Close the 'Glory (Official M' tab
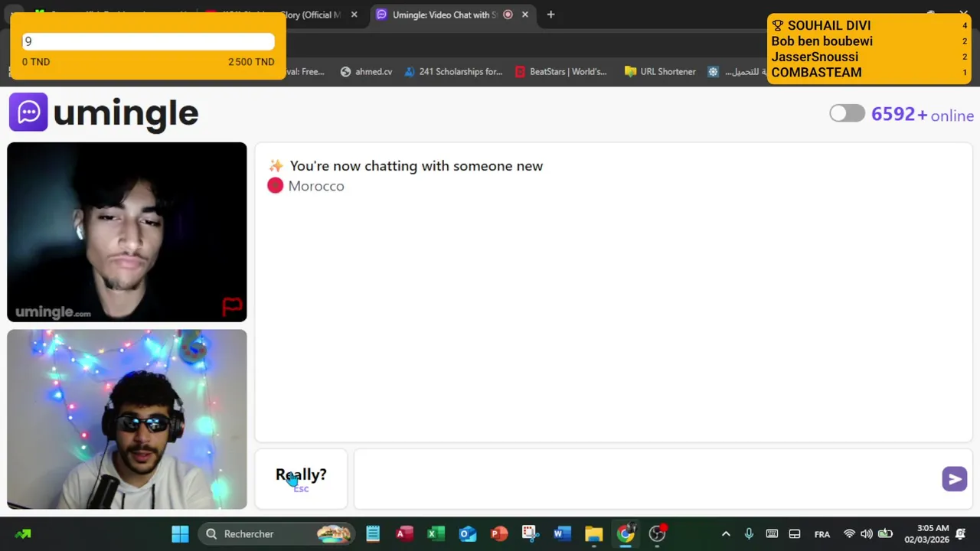Viewport: 980px width, 551px height. click(x=354, y=15)
